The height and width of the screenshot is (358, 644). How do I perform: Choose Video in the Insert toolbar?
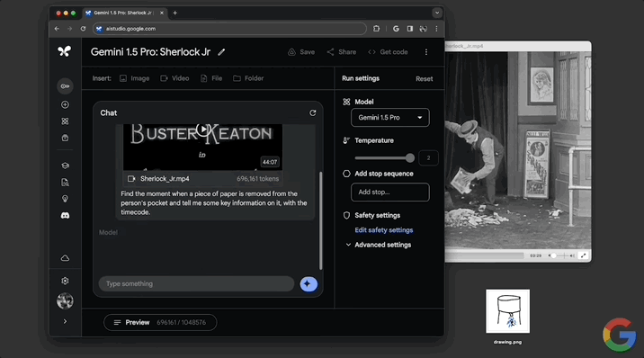(x=174, y=78)
